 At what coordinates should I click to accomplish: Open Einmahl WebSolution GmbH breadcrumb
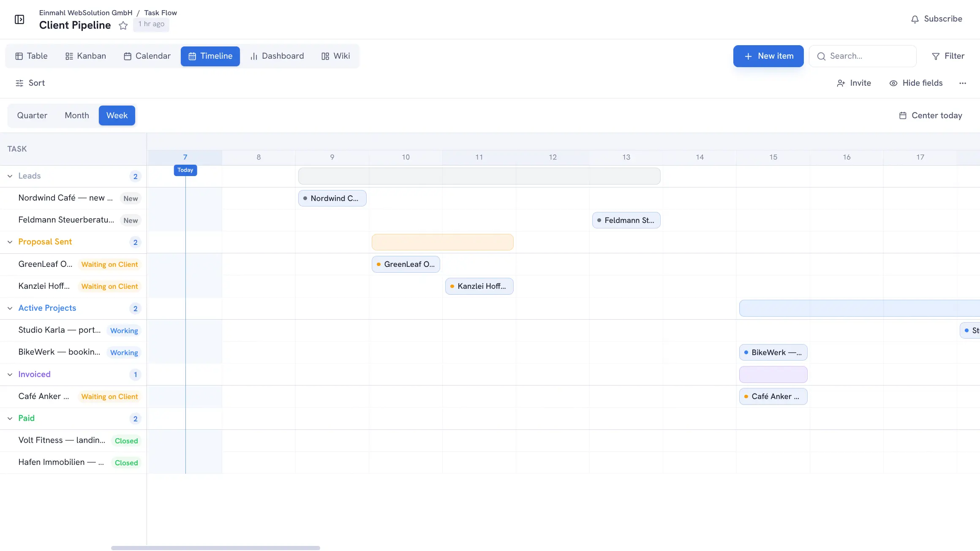click(86, 13)
